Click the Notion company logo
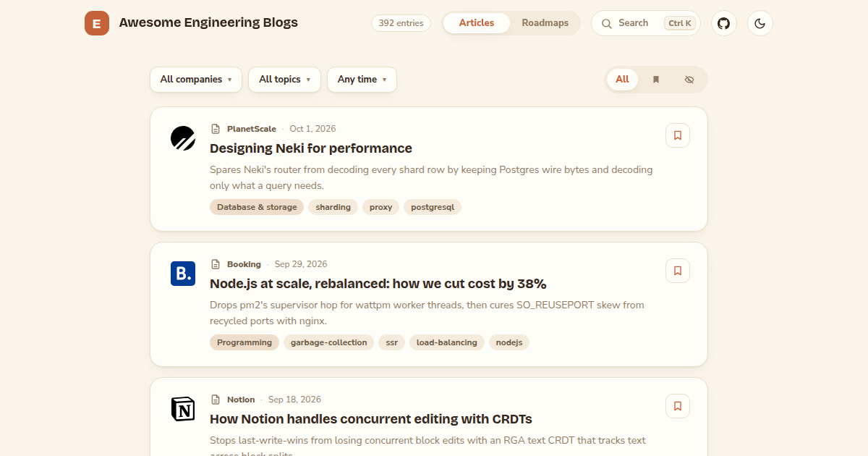 tap(183, 409)
